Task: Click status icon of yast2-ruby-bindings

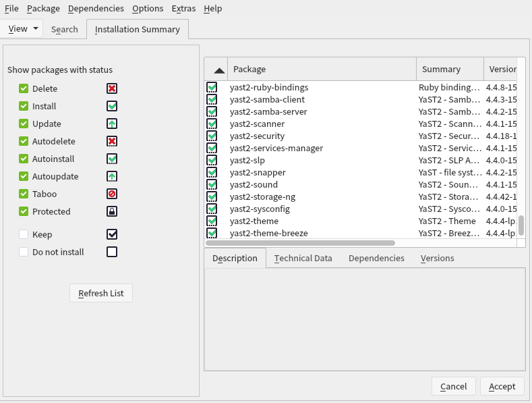Action: 212,87
